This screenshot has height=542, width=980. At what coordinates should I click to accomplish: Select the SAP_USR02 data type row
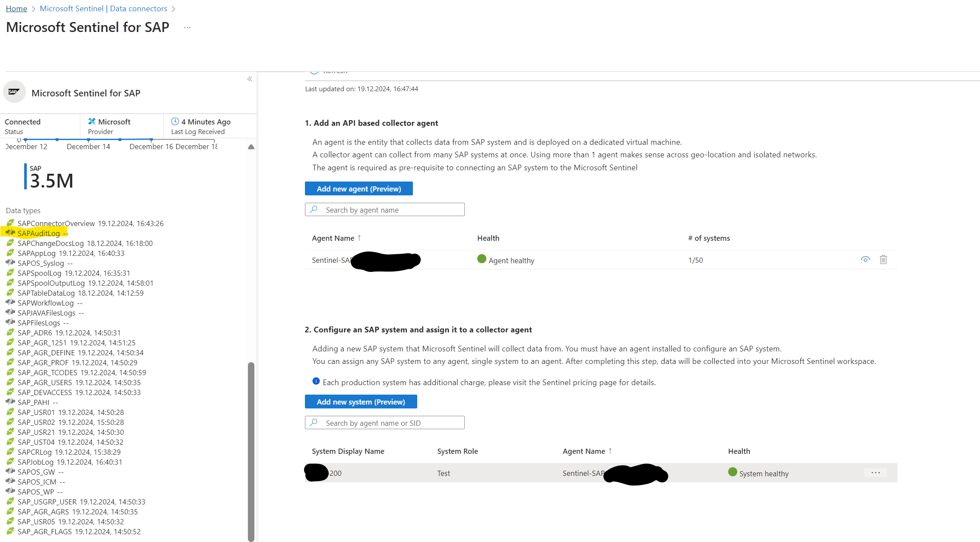[65, 422]
